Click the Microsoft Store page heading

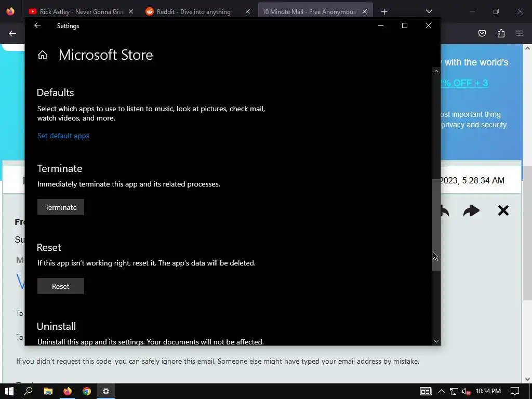click(x=105, y=55)
